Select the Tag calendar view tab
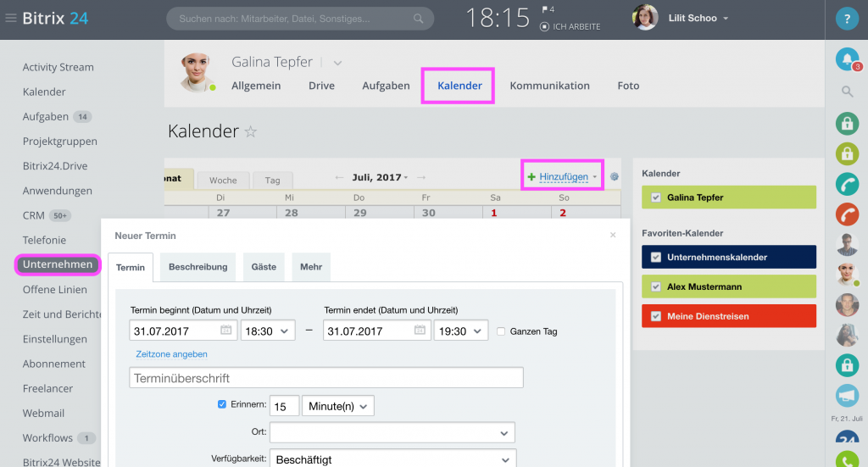Viewport: 868px width, 467px height. [272, 180]
